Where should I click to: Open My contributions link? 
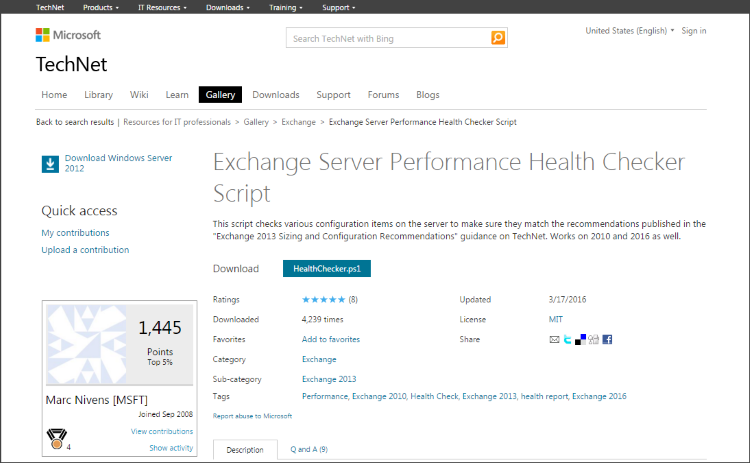point(75,233)
